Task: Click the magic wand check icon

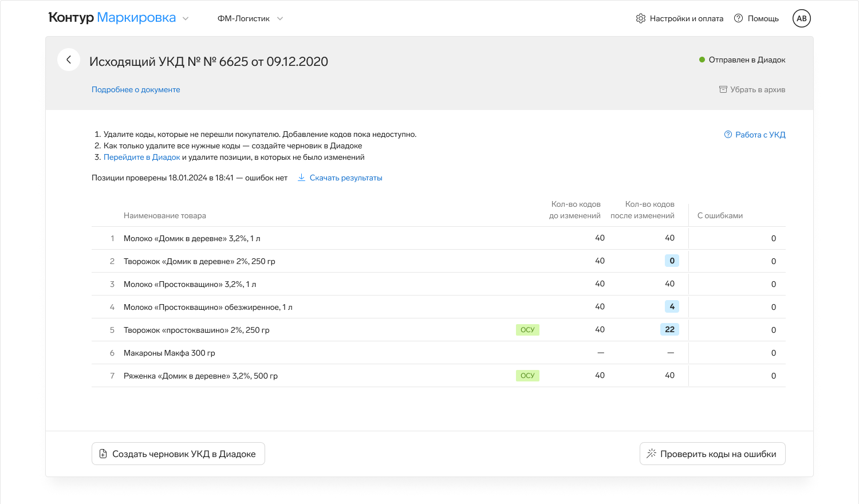Action: [x=651, y=454]
